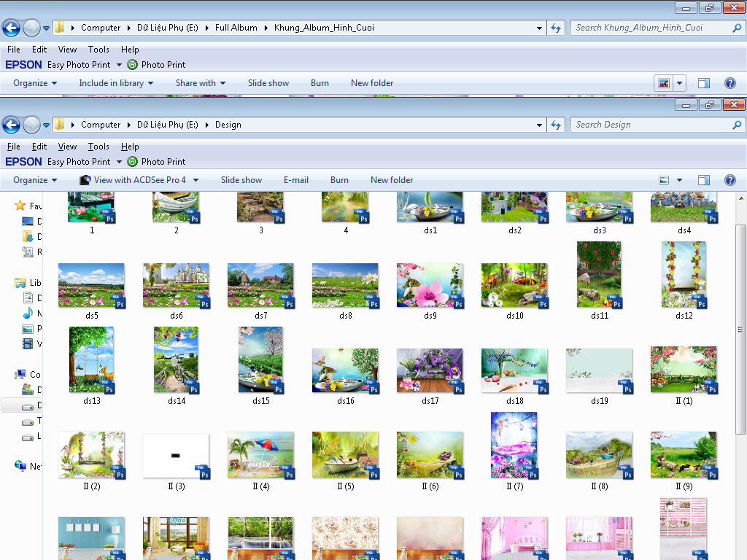Click vertical scrollbar thumb in Design window
Viewport: 747px width, 560px height.
point(740,329)
